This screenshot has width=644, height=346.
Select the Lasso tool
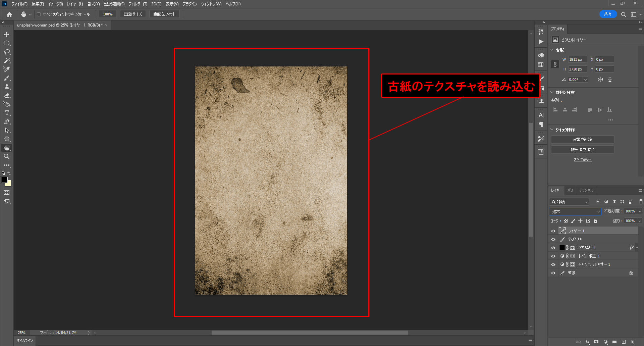tap(7, 52)
